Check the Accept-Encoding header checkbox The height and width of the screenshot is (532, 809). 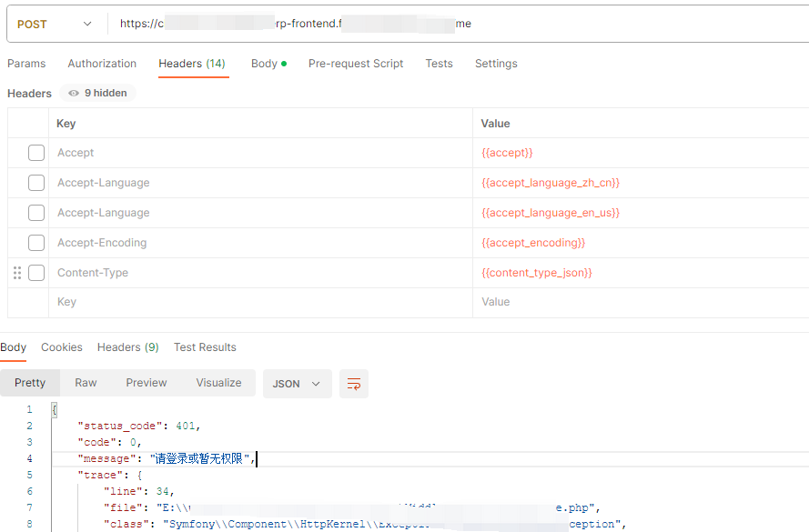(x=36, y=243)
